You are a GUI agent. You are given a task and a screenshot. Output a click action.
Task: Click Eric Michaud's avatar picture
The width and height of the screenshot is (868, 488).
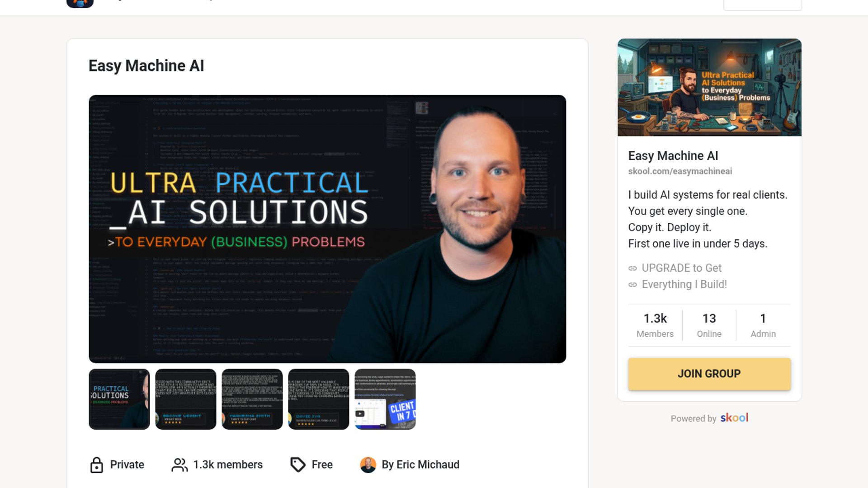pyautogui.click(x=368, y=465)
